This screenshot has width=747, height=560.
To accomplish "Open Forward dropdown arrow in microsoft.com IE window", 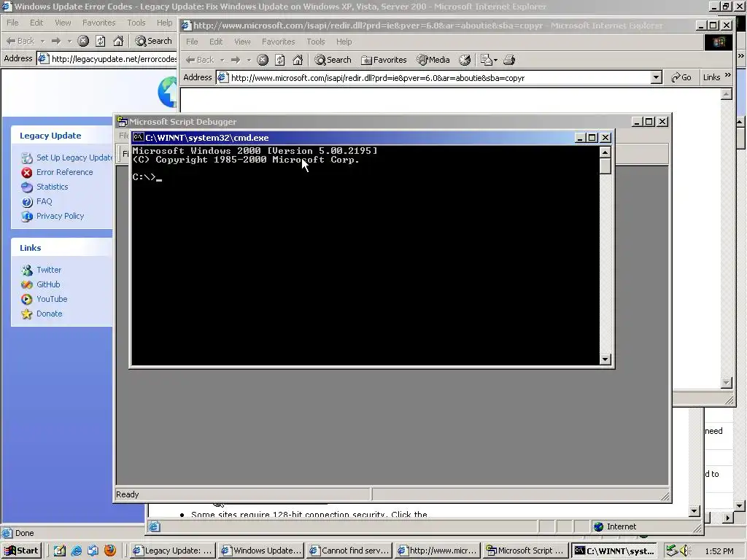I will click(249, 60).
